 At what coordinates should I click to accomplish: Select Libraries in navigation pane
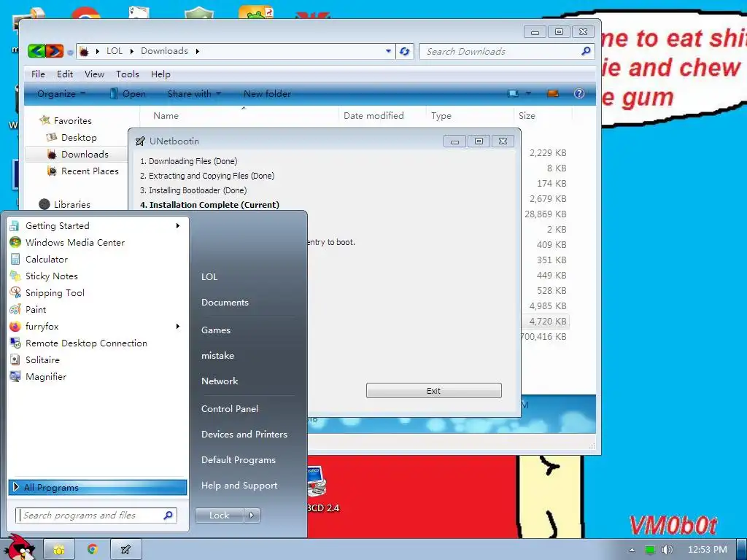coord(71,204)
